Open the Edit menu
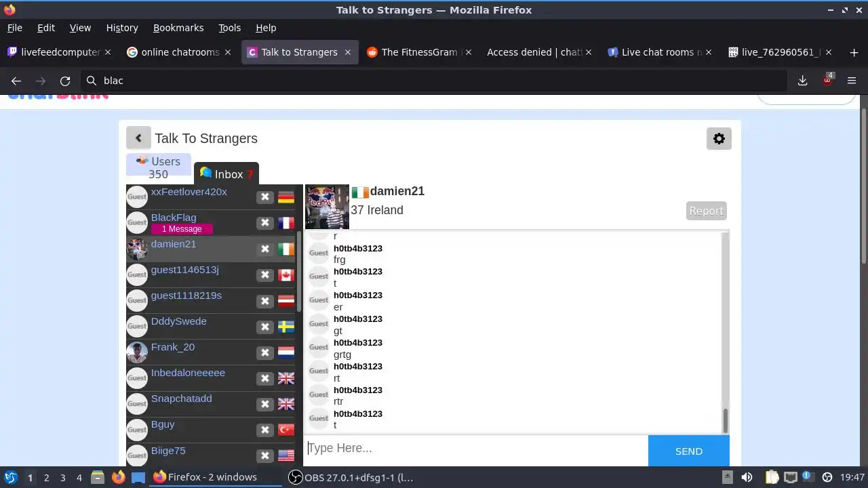 [46, 28]
